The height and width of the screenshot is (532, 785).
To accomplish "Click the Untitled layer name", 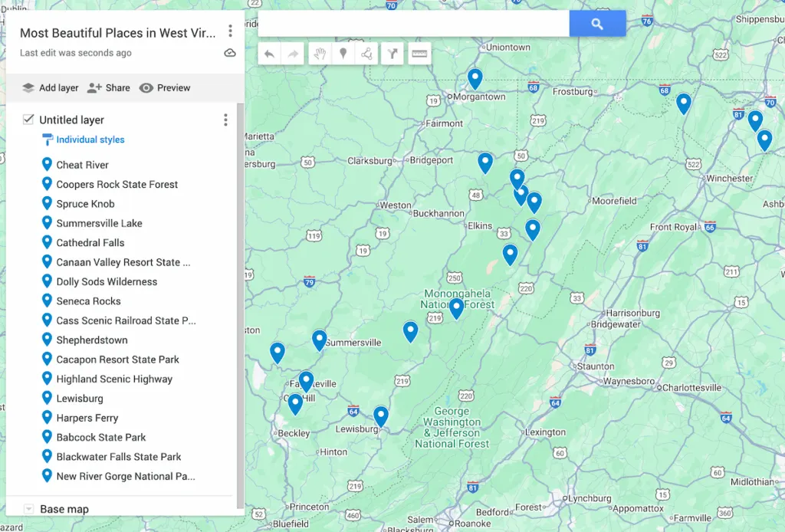I will pyautogui.click(x=71, y=120).
